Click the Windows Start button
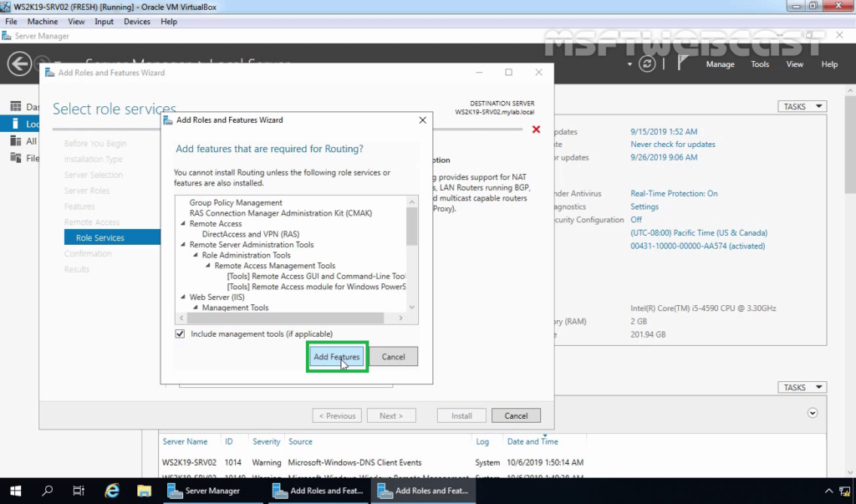The height and width of the screenshot is (504, 856). 16,491
